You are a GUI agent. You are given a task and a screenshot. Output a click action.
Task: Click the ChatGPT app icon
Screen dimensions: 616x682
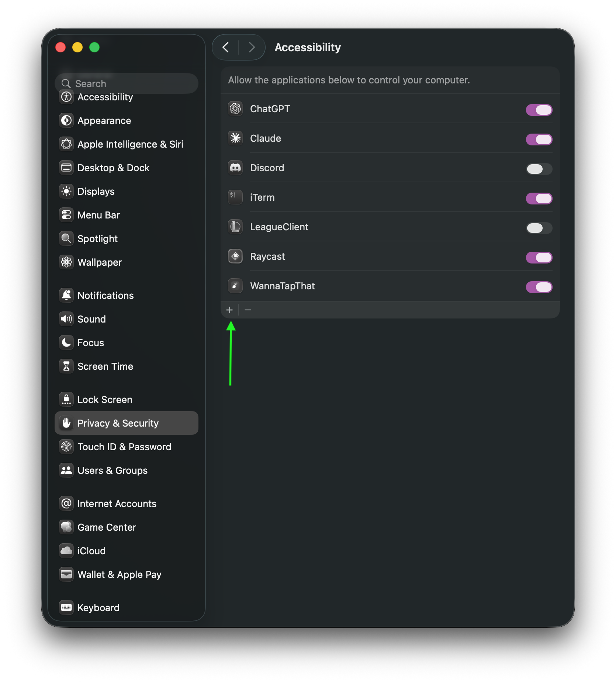(235, 108)
